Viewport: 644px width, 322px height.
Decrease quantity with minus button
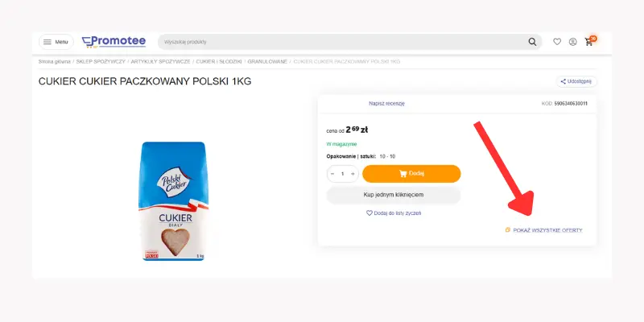(333, 173)
